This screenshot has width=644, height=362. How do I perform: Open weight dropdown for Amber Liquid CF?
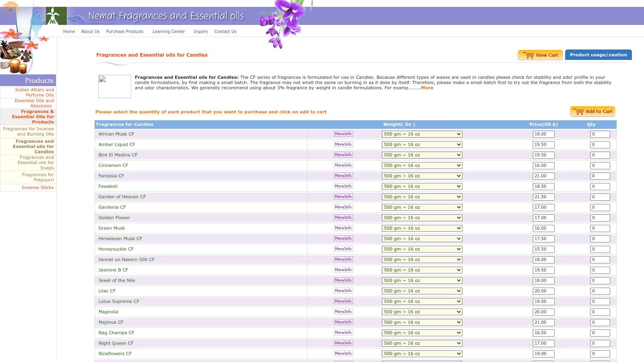[x=422, y=144]
